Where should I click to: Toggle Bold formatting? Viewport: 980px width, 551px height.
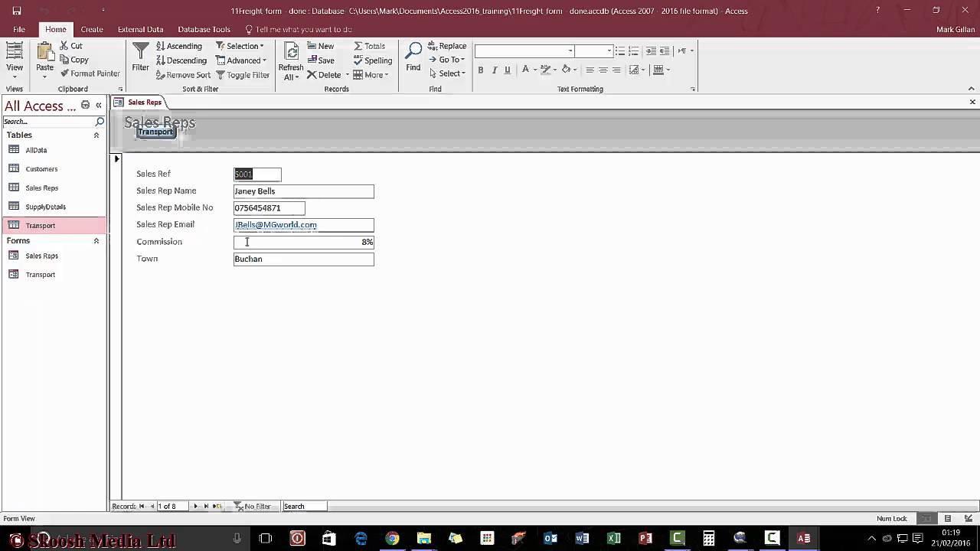click(481, 70)
